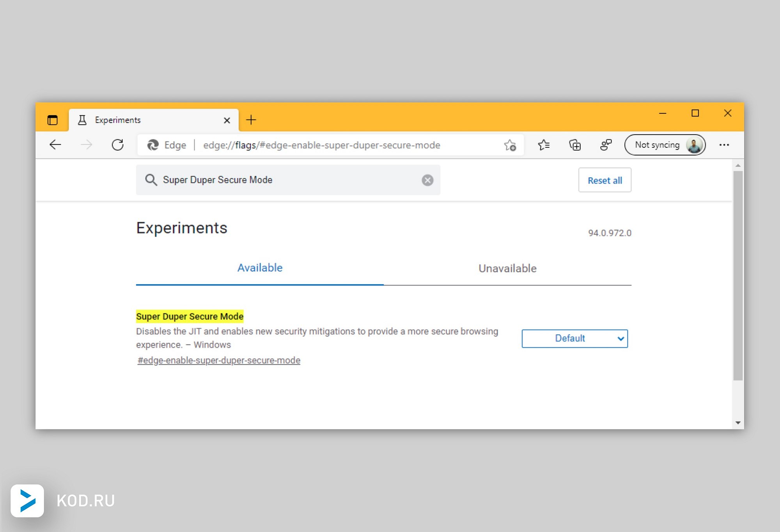This screenshot has height=532, width=780.
Task: Click the scrollbar down arrow
Action: pyautogui.click(x=738, y=422)
